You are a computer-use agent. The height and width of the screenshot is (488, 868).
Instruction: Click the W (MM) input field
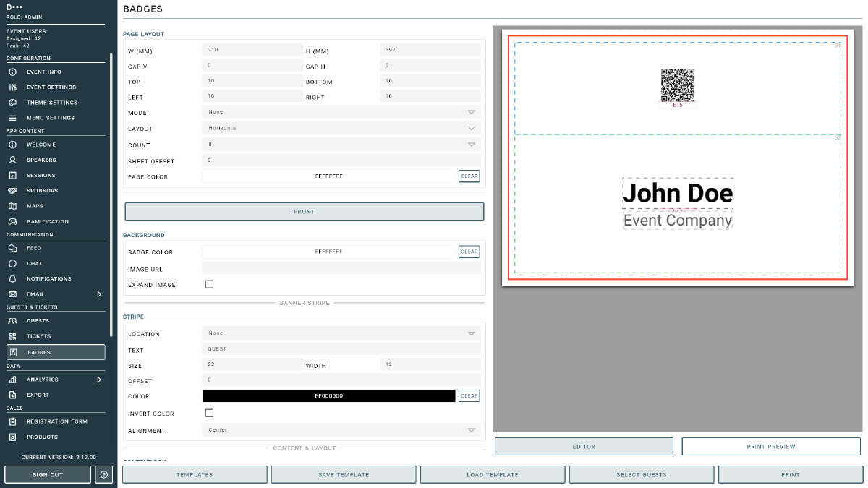(x=252, y=50)
